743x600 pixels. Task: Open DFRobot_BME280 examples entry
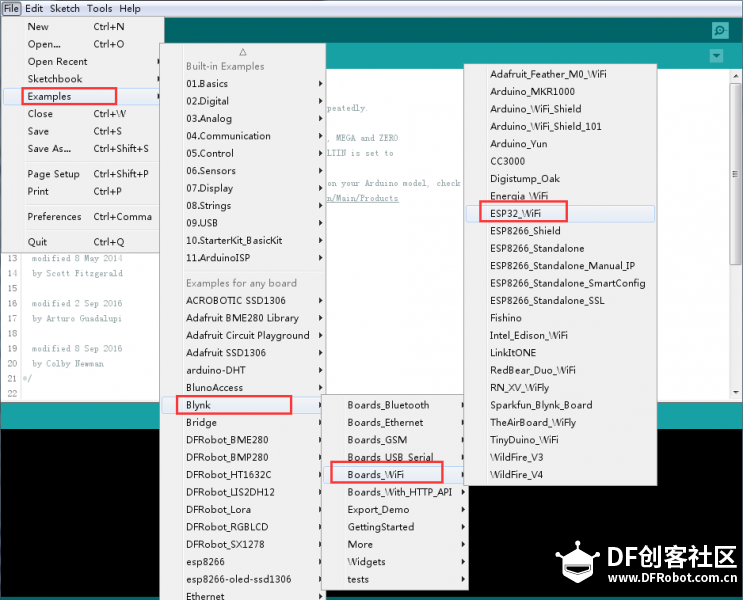click(243, 440)
